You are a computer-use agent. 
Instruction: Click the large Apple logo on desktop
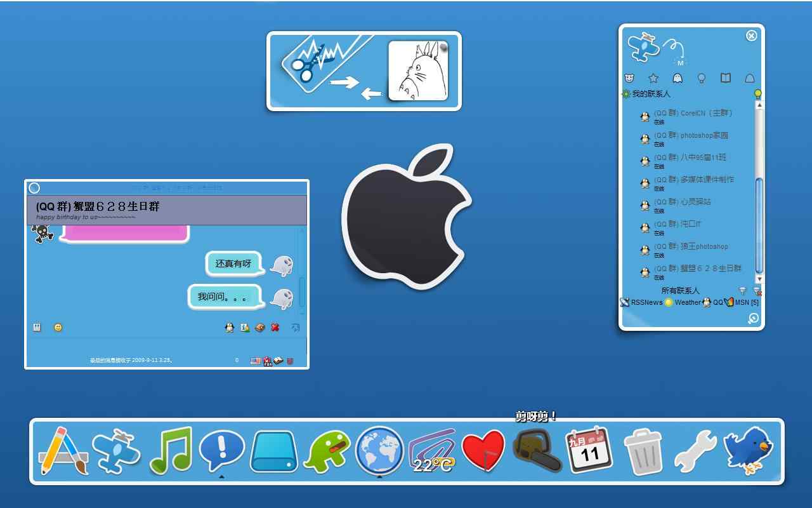[x=406, y=217]
